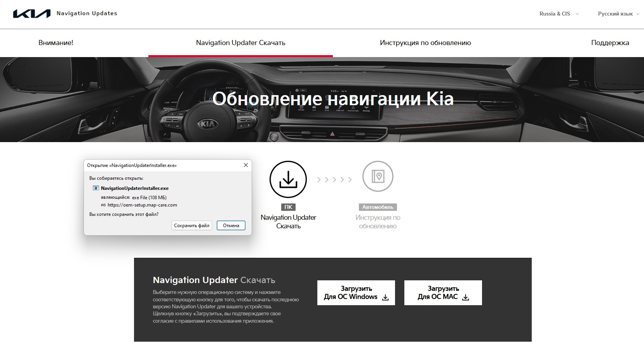
Task: Click greyed Инструкция по обновлению step label
Action: click(378, 222)
